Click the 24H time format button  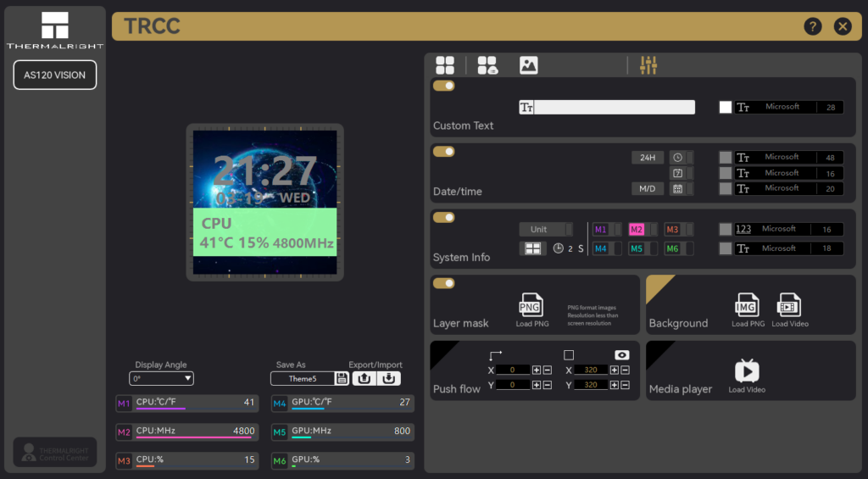click(648, 158)
